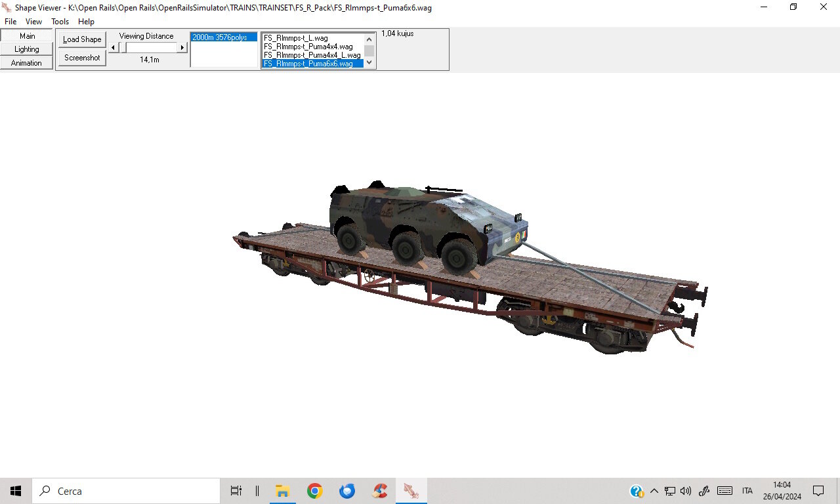This screenshot has height=504, width=840.
Task: Click the help icon in system tray
Action: click(x=637, y=491)
